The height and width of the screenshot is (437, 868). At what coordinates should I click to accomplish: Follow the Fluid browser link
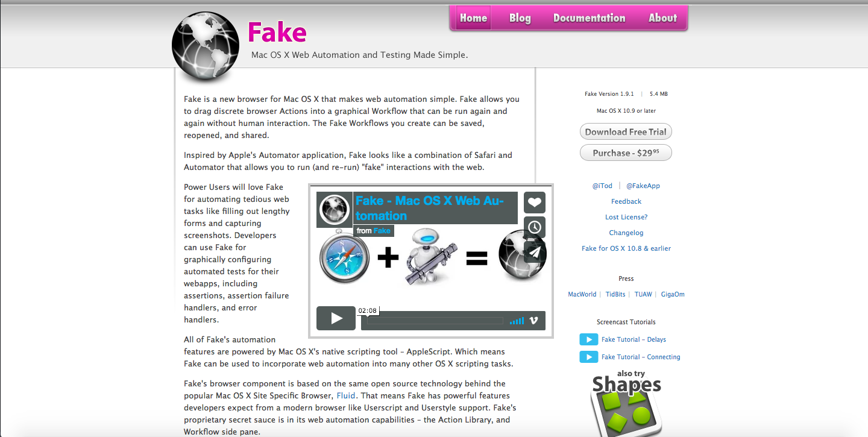click(346, 395)
